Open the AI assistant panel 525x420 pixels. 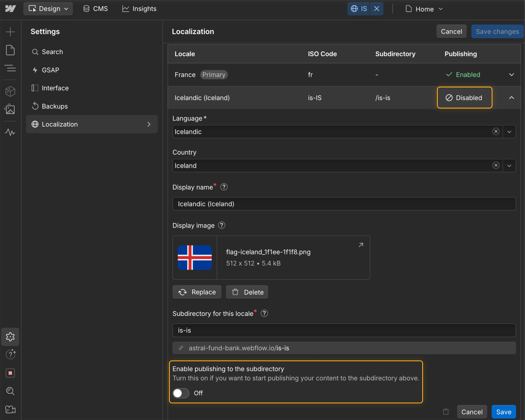pos(10,354)
